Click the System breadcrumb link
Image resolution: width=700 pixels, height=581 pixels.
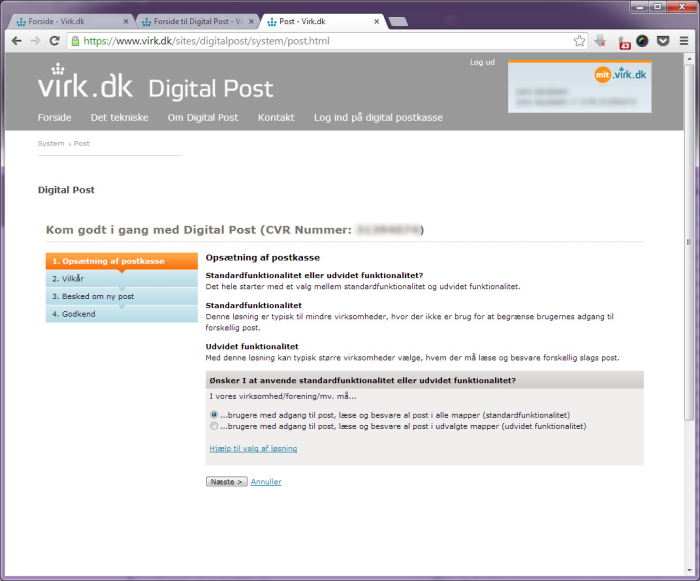coord(51,143)
